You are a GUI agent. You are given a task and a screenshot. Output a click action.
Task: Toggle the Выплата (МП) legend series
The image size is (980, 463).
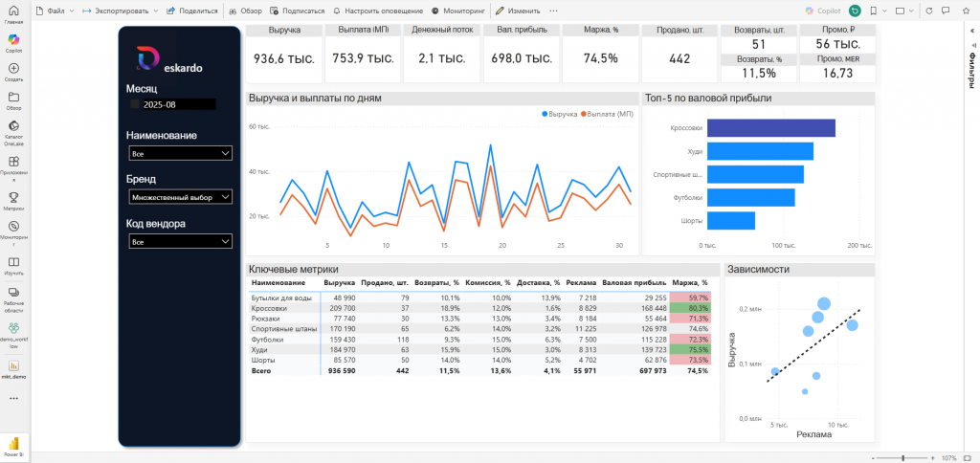pyautogui.click(x=609, y=114)
